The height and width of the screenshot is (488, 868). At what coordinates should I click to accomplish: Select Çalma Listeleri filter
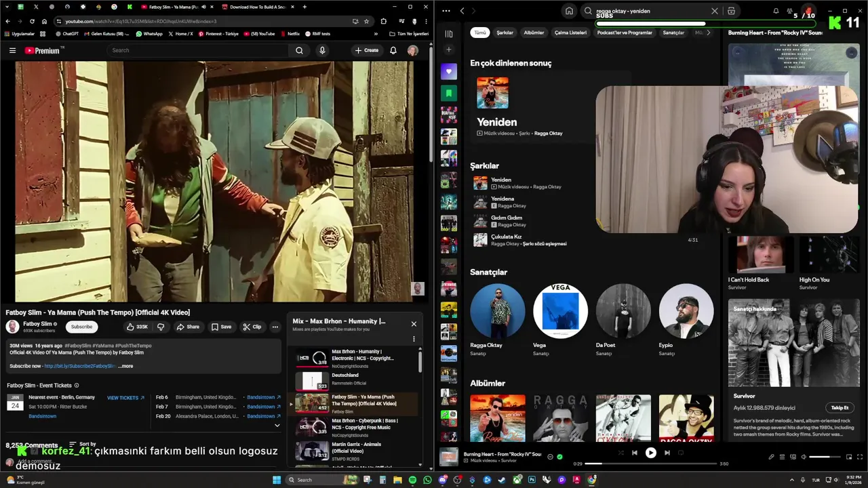[x=570, y=33]
